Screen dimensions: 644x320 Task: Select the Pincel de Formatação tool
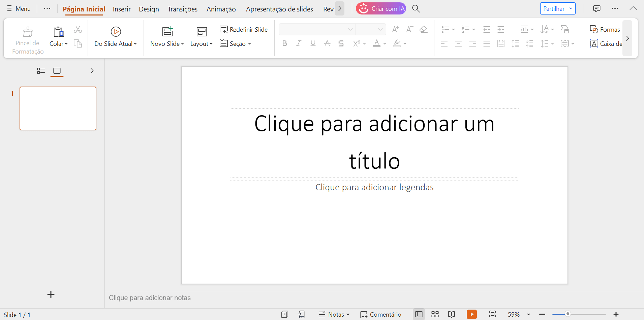pyautogui.click(x=27, y=38)
